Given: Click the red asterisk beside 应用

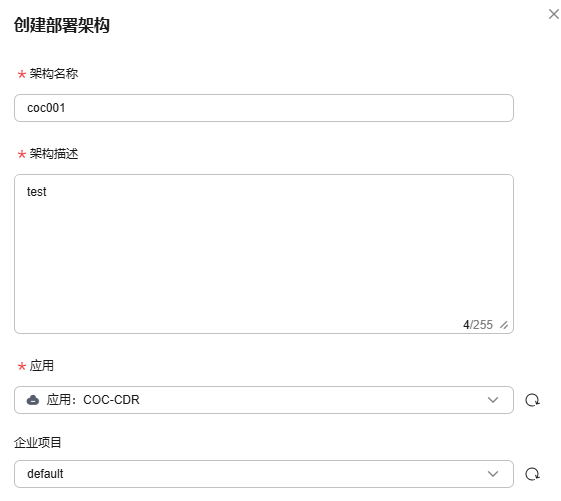Looking at the screenshot, I should [22, 366].
